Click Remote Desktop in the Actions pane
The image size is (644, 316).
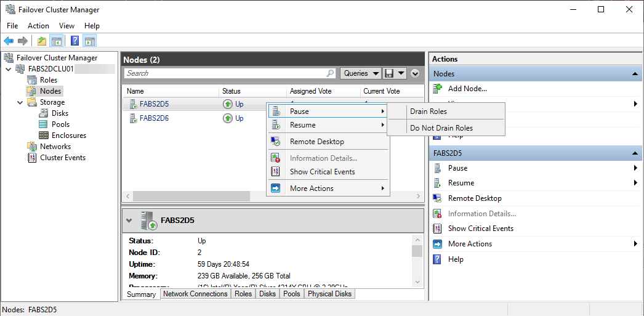(x=475, y=198)
